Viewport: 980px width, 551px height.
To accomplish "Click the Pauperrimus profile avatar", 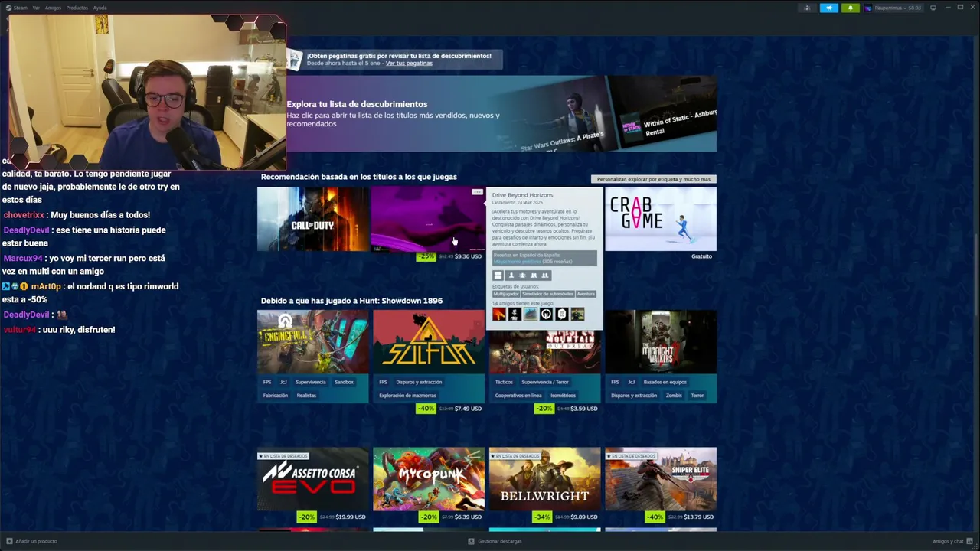I will tap(868, 8).
